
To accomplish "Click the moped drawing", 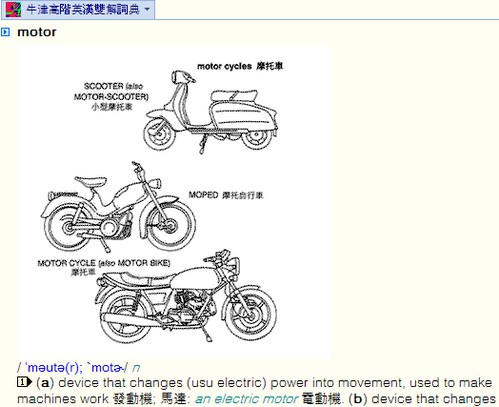I will click(x=118, y=207).
